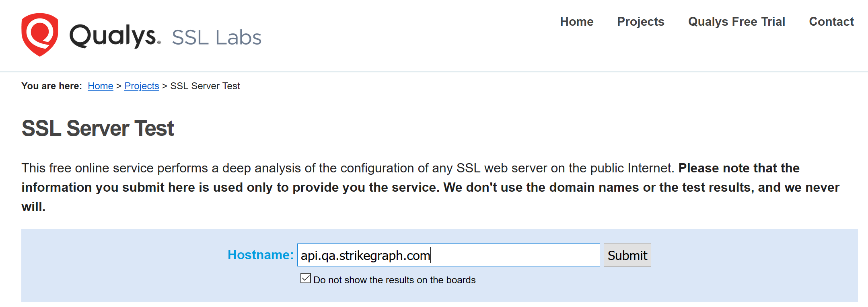This screenshot has width=868, height=307.
Task: Open Projects in the top navigation
Action: tap(641, 22)
